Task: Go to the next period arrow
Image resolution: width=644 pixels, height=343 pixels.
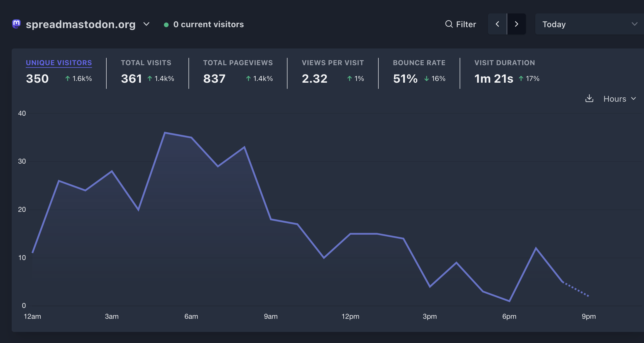Action: (517, 24)
